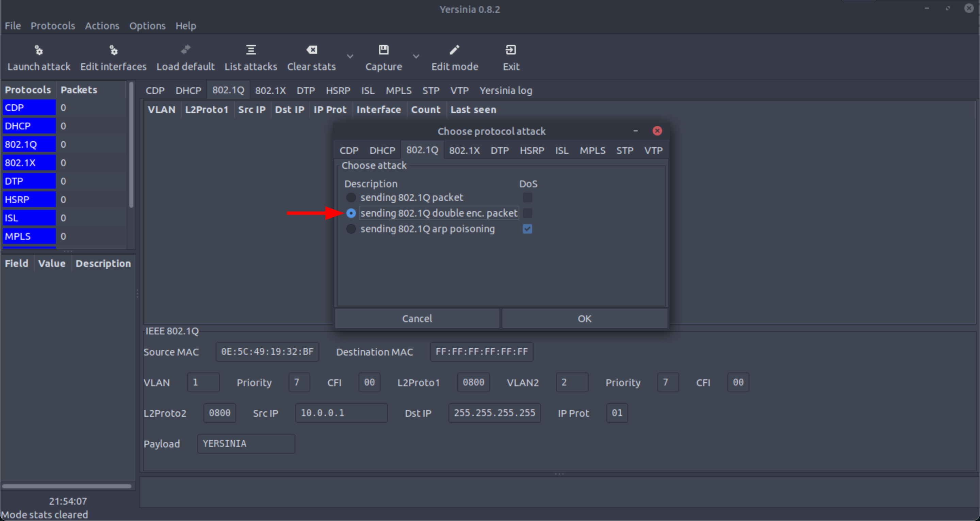
Task: Toggle DoS checkbox for 802.1Q packet
Action: [x=527, y=198]
